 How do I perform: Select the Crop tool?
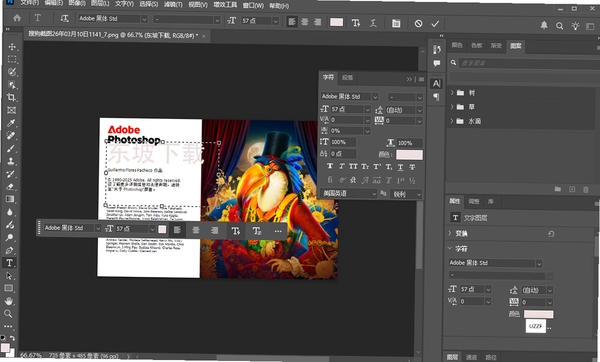point(11,97)
